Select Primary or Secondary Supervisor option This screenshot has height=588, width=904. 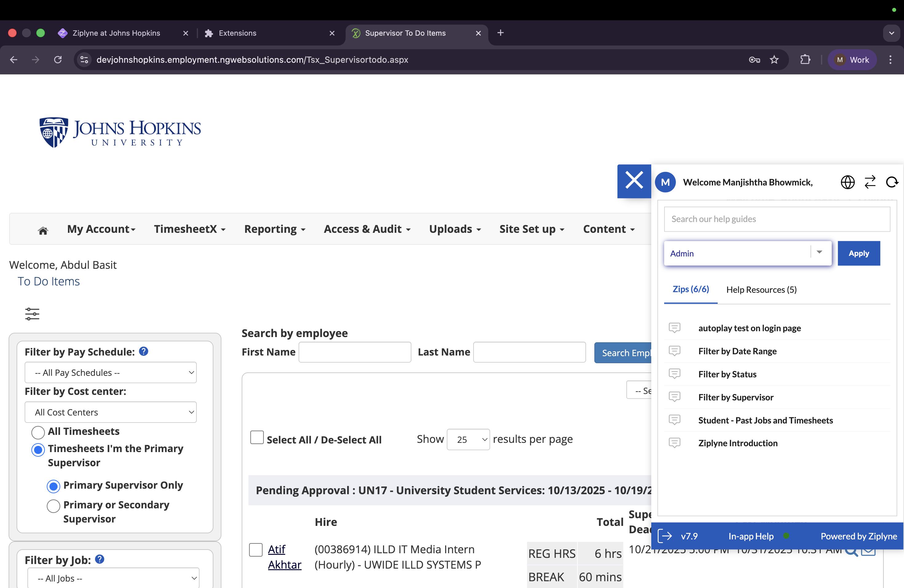point(53,506)
